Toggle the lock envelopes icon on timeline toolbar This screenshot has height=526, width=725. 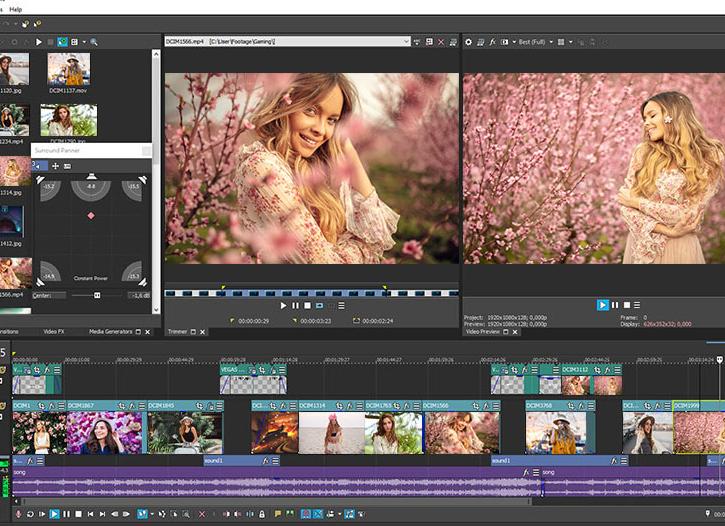coord(262,514)
